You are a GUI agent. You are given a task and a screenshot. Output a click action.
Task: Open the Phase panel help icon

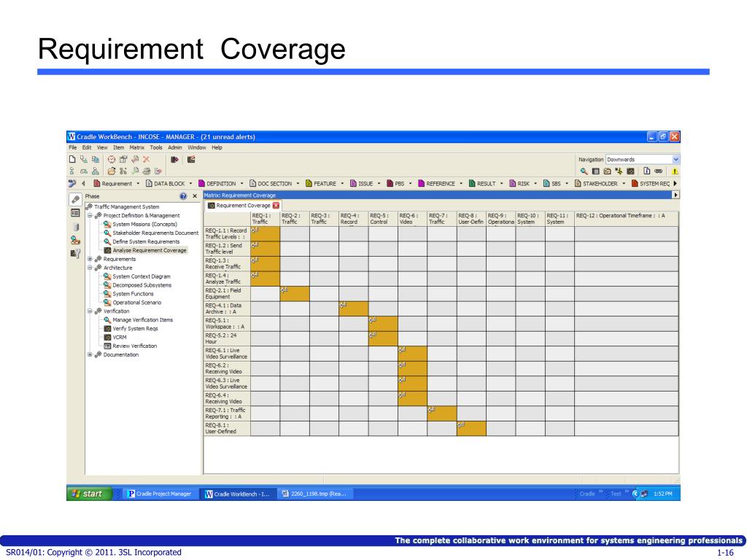coord(183,196)
